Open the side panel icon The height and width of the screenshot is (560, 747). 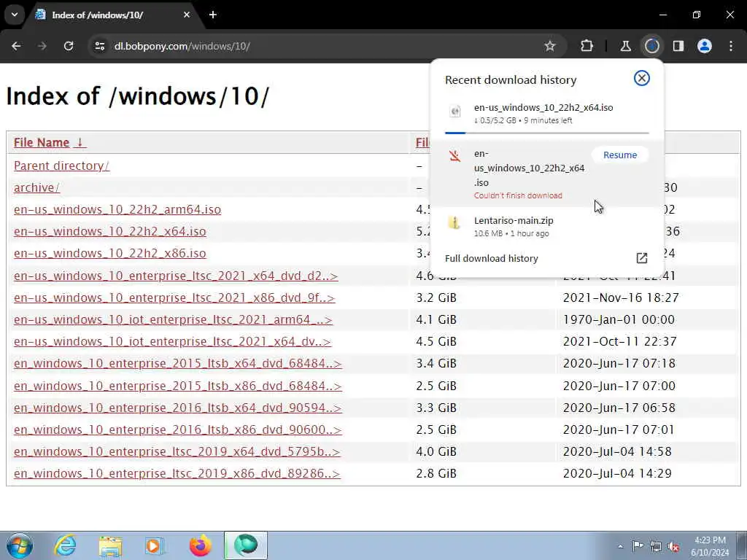tap(678, 46)
